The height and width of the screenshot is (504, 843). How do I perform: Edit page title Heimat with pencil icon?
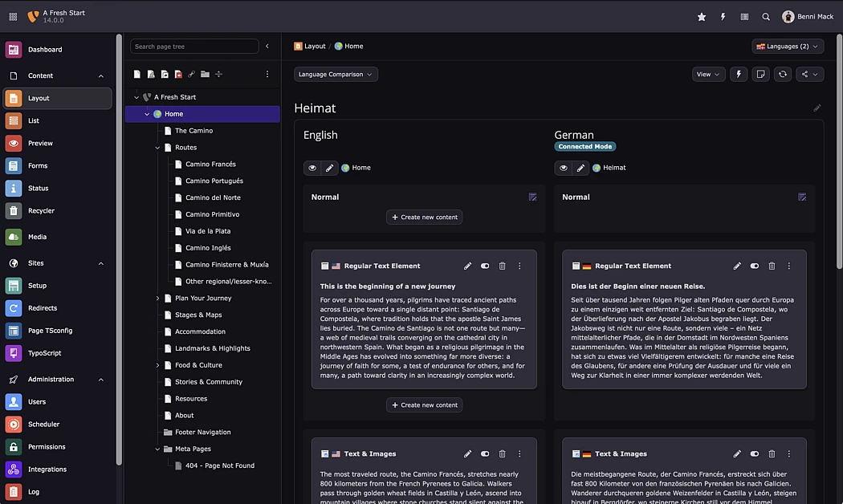click(x=817, y=108)
